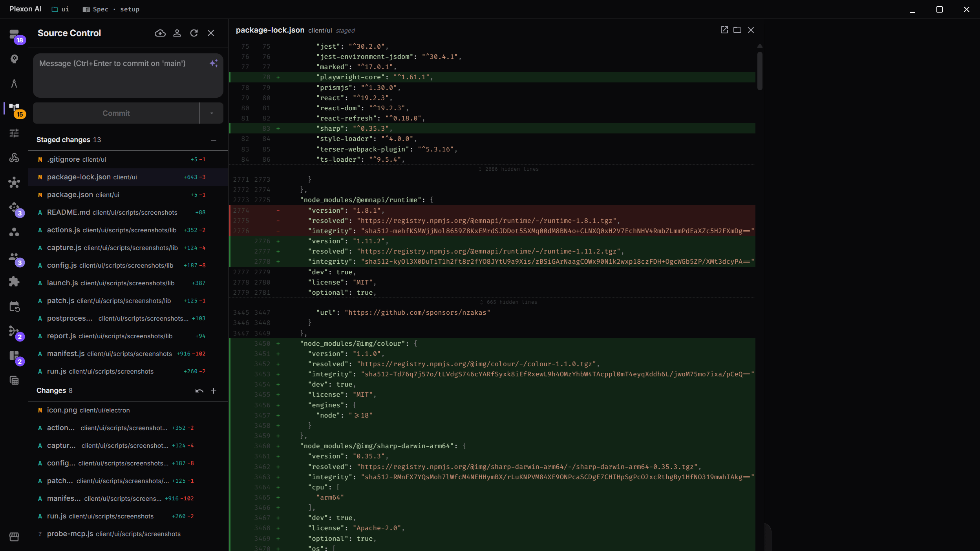Open the tuning sliders icon in sidebar

pos(14,133)
